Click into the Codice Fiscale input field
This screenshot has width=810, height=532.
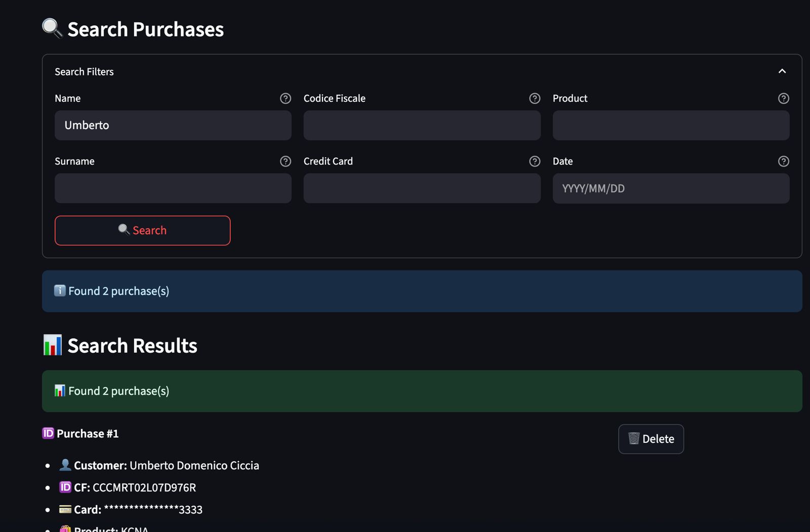coord(422,126)
